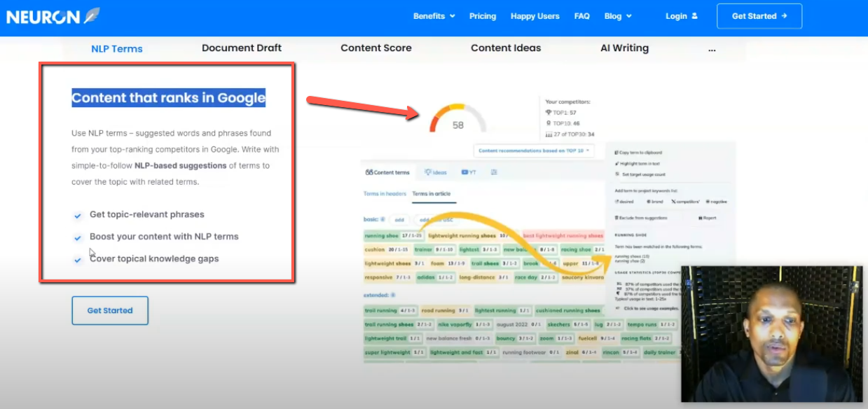
Task: Open the Ideas lightbulb tab icon
Action: coord(428,171)
